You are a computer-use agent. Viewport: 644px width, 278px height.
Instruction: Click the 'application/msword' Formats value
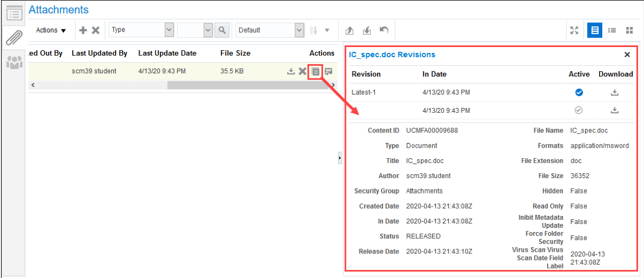pyautogui.click(x=600, y=145)
